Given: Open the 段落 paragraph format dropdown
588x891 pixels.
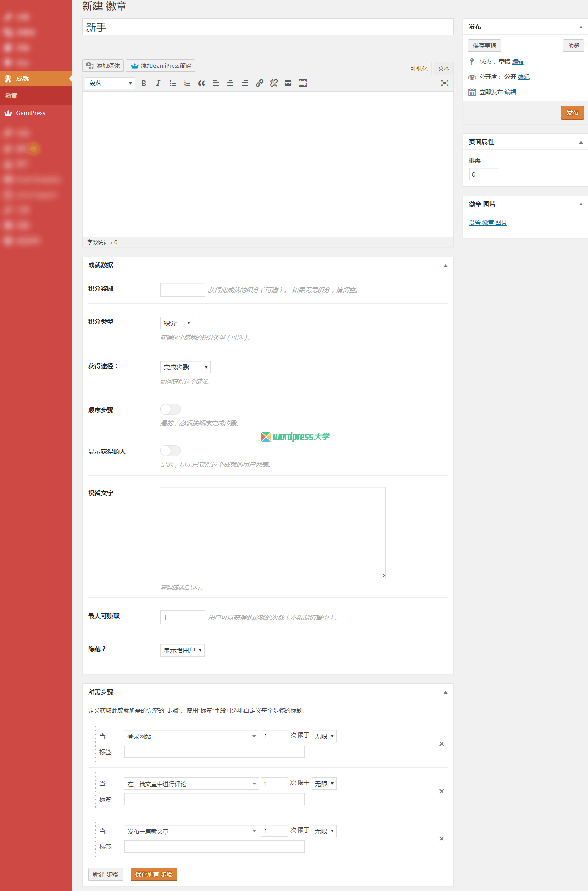Looking at the screenshot, I should (x=110, y=84).
